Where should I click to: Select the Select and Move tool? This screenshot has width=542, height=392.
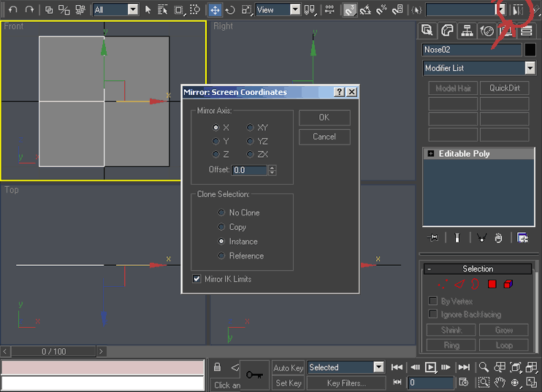pyautogui.click(x=215, y=9)
